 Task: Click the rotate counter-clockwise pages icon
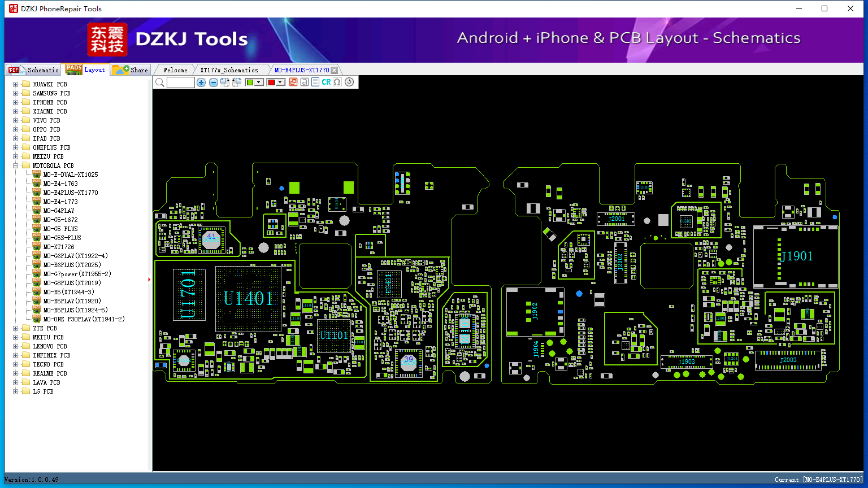(x=237, y=82)
